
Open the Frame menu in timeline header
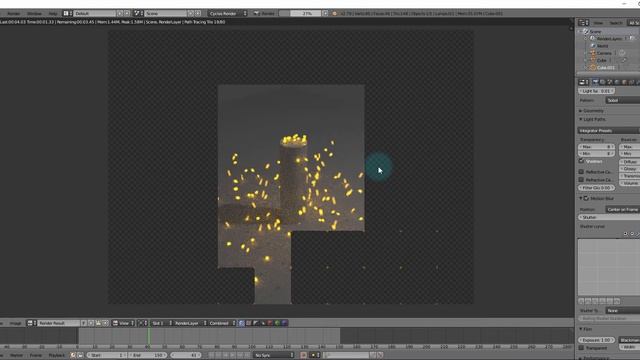(36, 355)
